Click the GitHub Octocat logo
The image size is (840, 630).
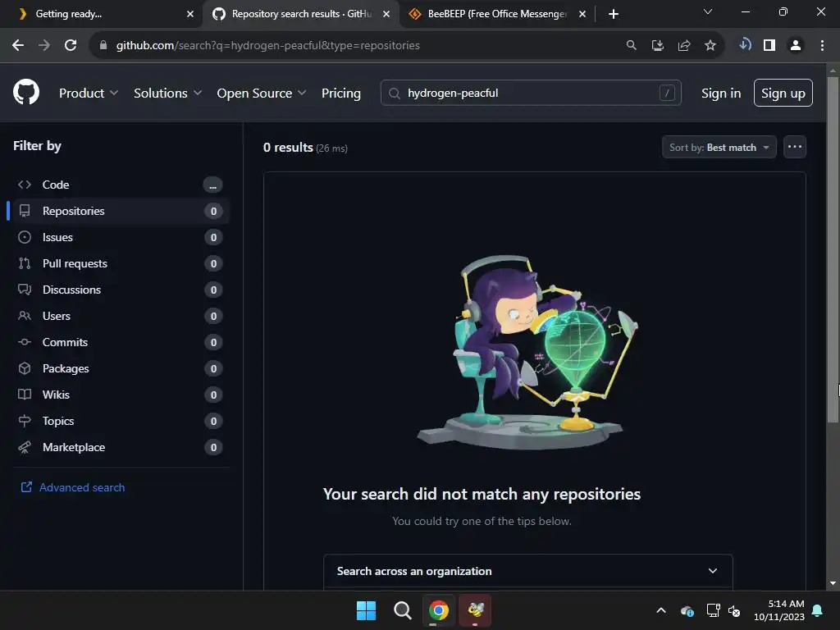(26, 92)
